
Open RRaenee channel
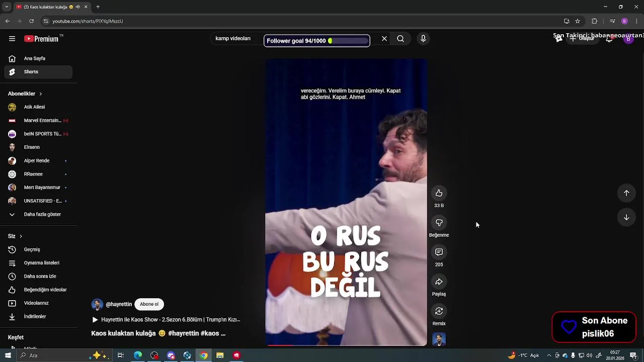point(38,174)
